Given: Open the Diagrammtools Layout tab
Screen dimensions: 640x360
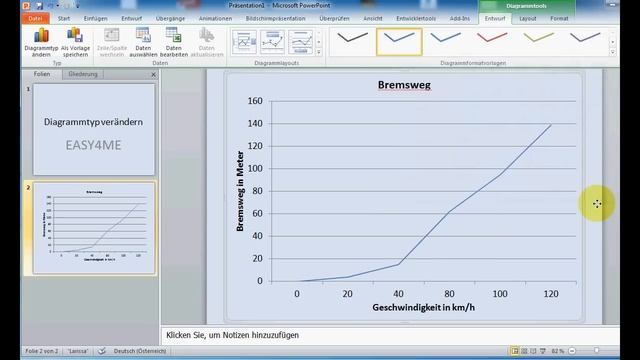Looking at the screenshot, I should point(528,18).
